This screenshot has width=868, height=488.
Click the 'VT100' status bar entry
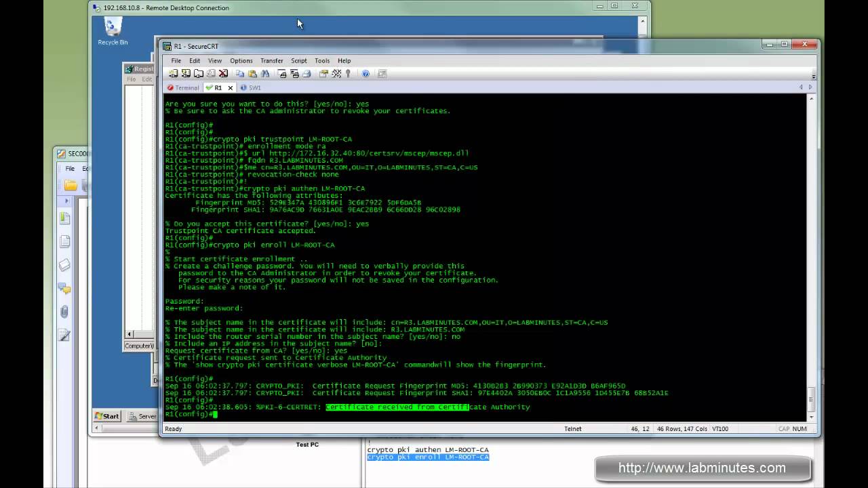coord(719,428)
